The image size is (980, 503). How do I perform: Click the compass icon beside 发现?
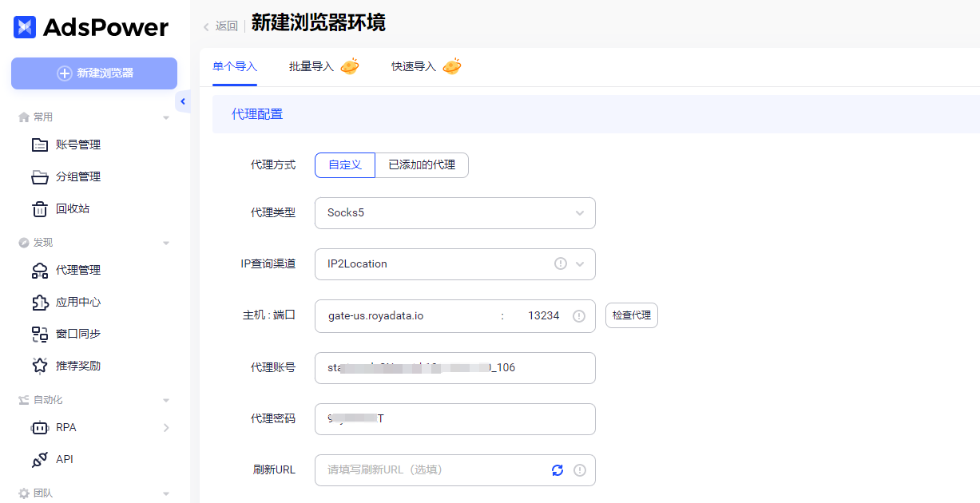(x=24, y=243)
